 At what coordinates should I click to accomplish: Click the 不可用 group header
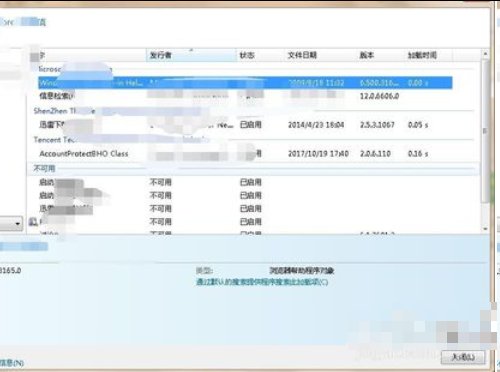click(253, 168)
